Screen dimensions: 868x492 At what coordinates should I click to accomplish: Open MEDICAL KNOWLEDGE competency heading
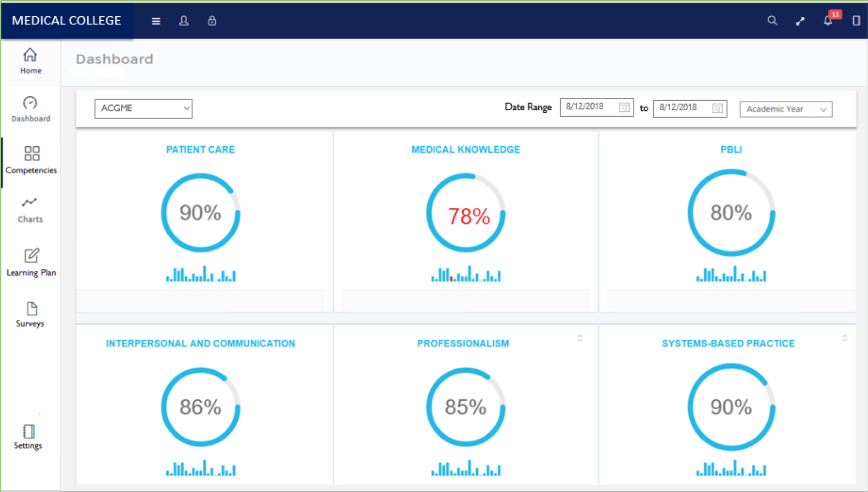tap(465, 150)
